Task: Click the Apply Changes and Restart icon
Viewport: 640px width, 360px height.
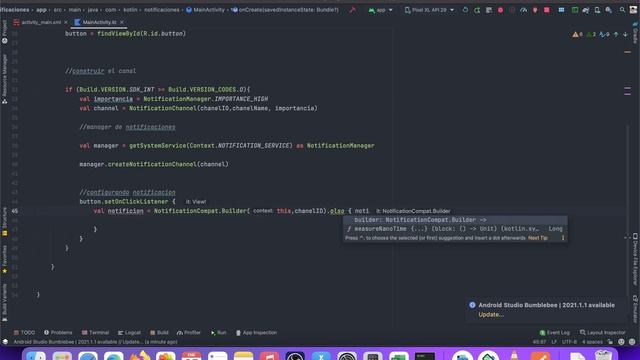Action: 477,10
